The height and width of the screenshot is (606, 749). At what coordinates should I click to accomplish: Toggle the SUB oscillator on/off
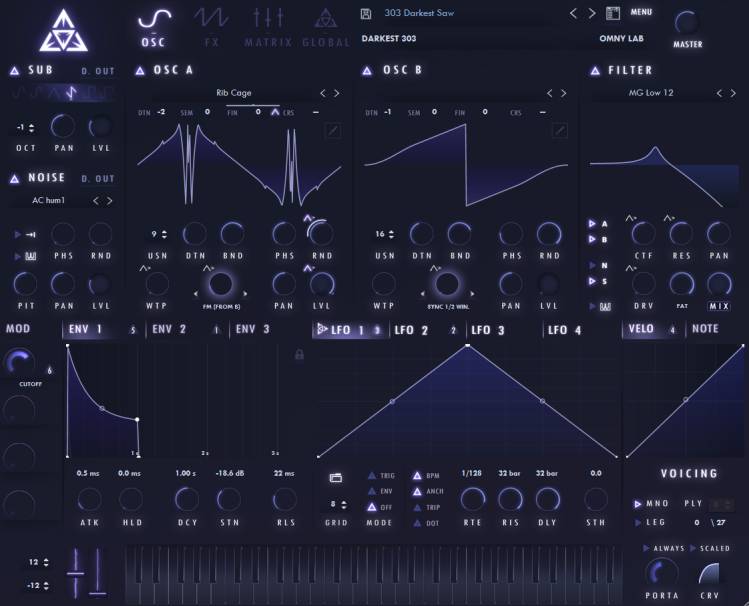tap(15, 71)
